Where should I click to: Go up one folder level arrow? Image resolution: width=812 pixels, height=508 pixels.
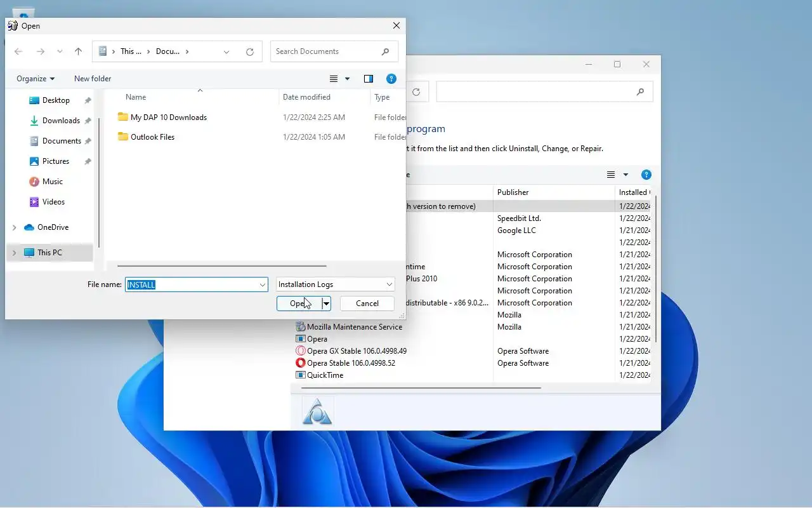pos(78,51)
